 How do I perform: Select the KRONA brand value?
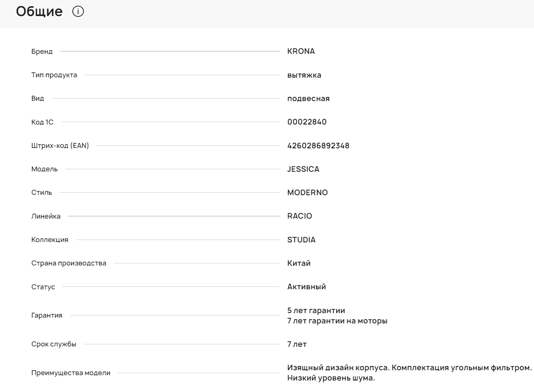click(x=301, y=51)
